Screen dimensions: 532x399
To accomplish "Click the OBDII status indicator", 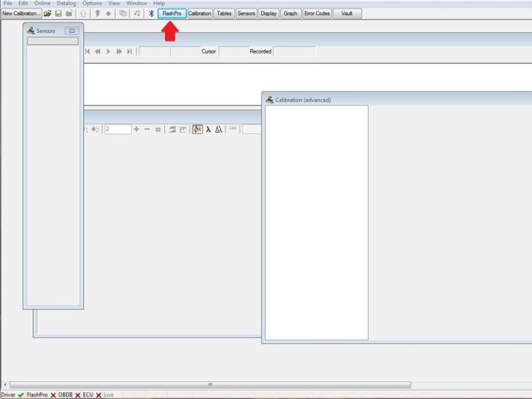I will [x=69, y=395].
